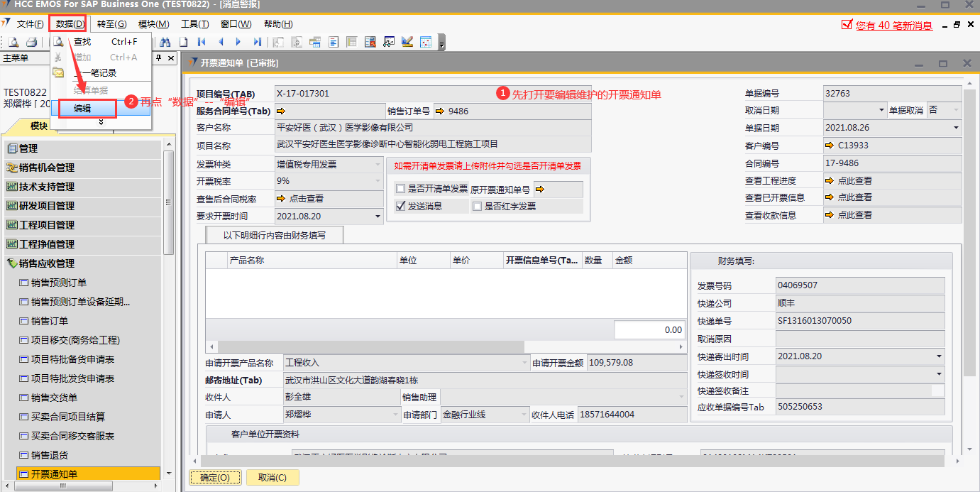Open 销售订单 in the module tree
The image size is (980, 492).
click(x=50, y=321)
